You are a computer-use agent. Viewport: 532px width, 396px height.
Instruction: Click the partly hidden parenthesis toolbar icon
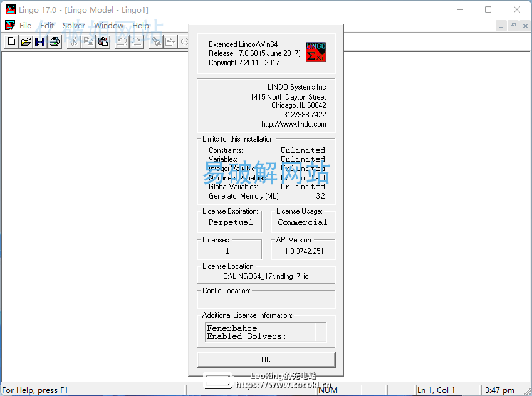[x=184, y=42]
